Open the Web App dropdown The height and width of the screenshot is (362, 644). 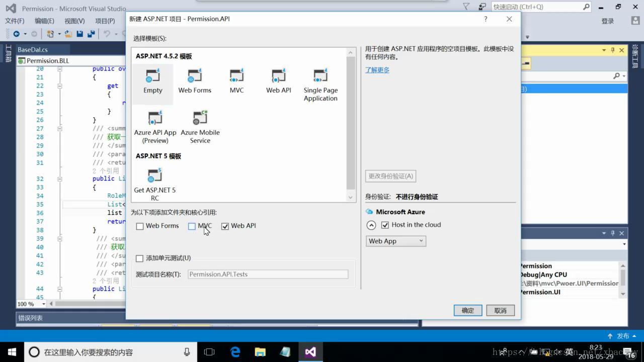point(396,241)
